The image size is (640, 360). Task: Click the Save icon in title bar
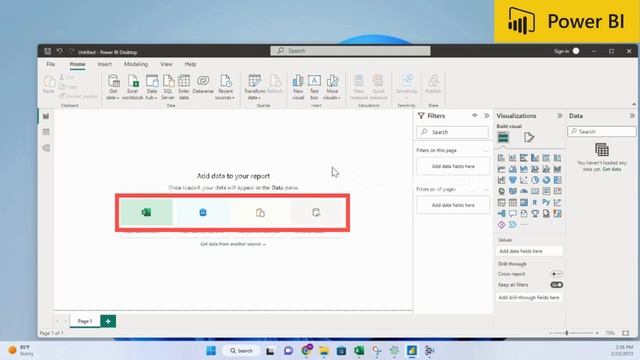[x=47, y=51]
